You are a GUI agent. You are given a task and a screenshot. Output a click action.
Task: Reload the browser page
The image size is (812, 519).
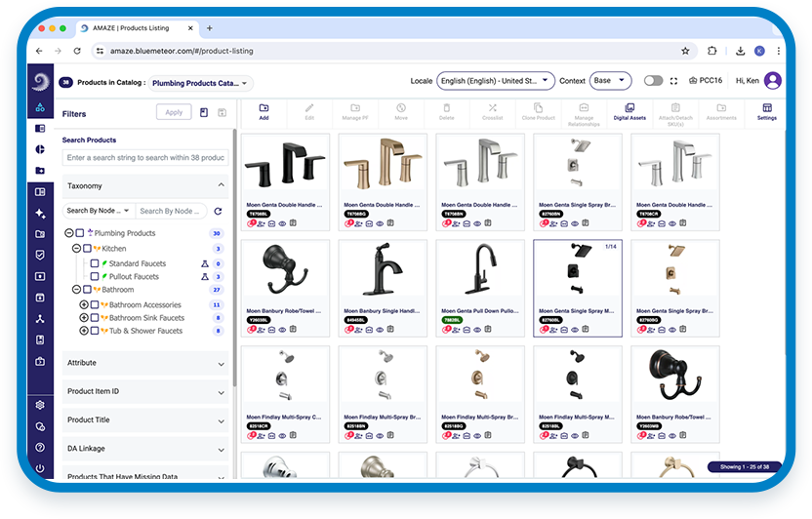coord(77,51)
